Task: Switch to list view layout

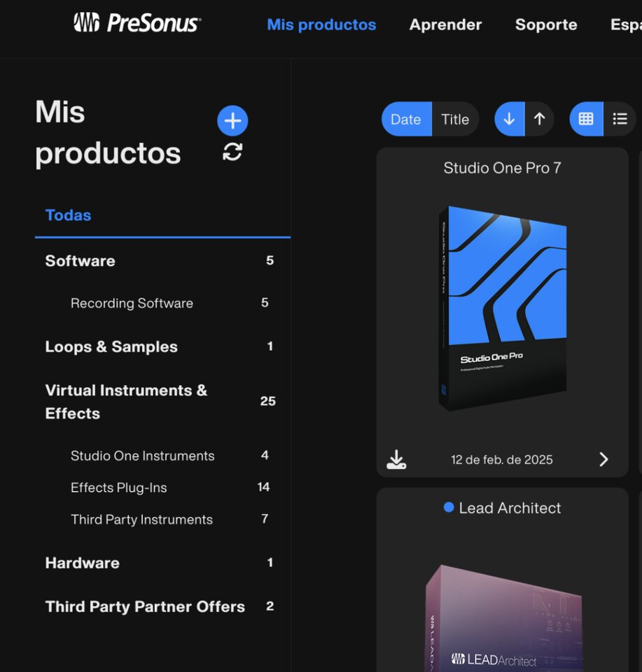Action: click(x=620, y=118)
